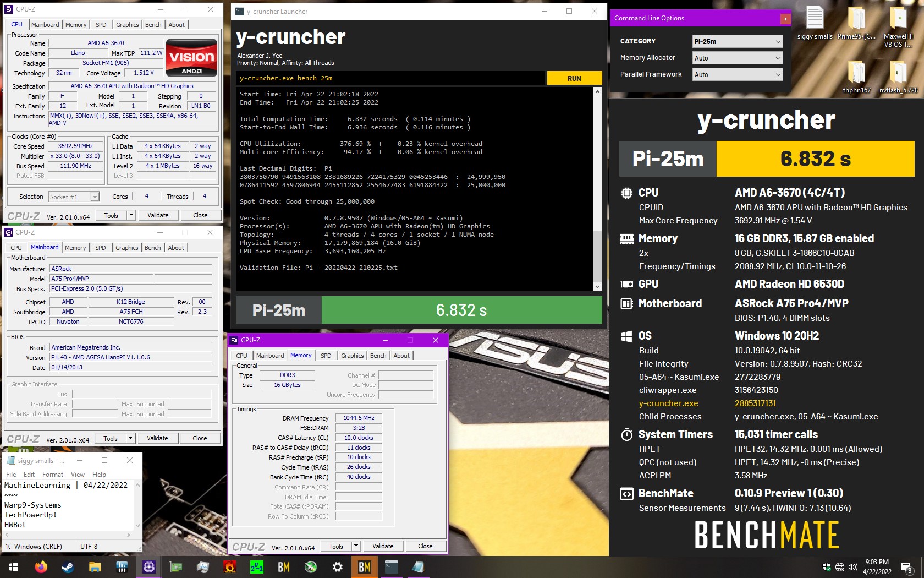
Task: Click scroll-up arrow in y-cruncher output
Action: coord(597,92)
